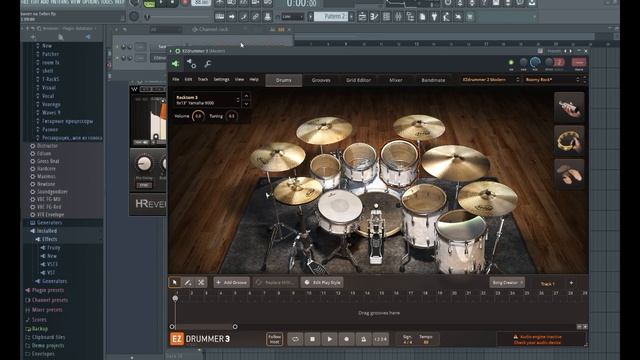Image resolution: width=640 pixels, height=360 pixels.
Task: Expand the Effects folder in browser
Action: 49,239
